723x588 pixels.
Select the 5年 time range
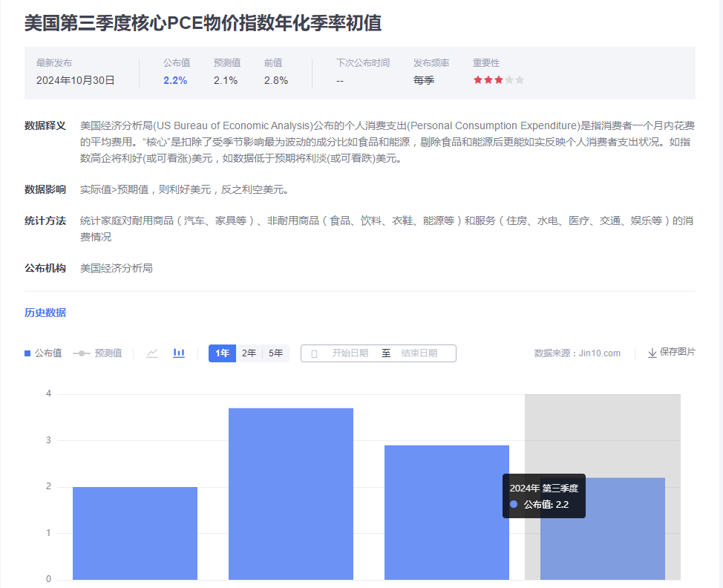tap(275, 353)
